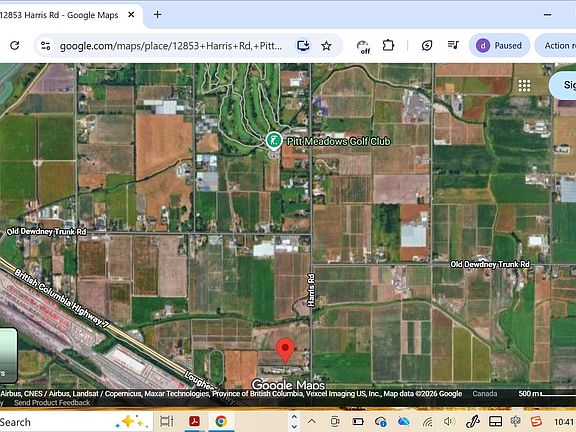This screenshot has height=432, width=576.
Task: Bookmark this page with the star icon
Action: point(326,46)
